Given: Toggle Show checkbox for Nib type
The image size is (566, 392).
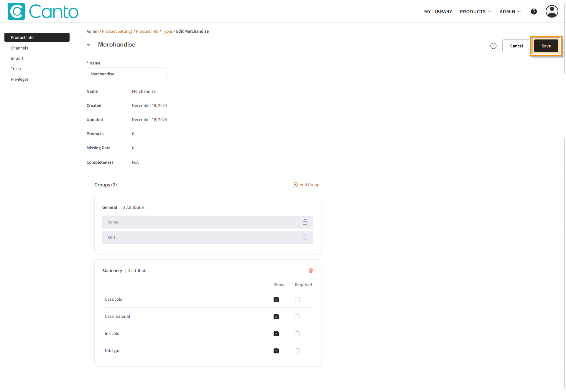Looking at the screenshot, I should 276,351.
